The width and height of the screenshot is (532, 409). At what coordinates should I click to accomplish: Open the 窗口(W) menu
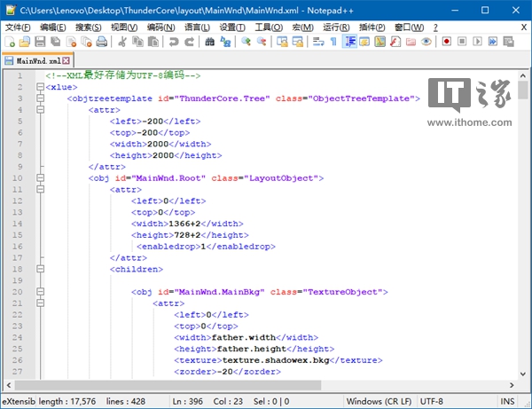[x=409, y=28]
